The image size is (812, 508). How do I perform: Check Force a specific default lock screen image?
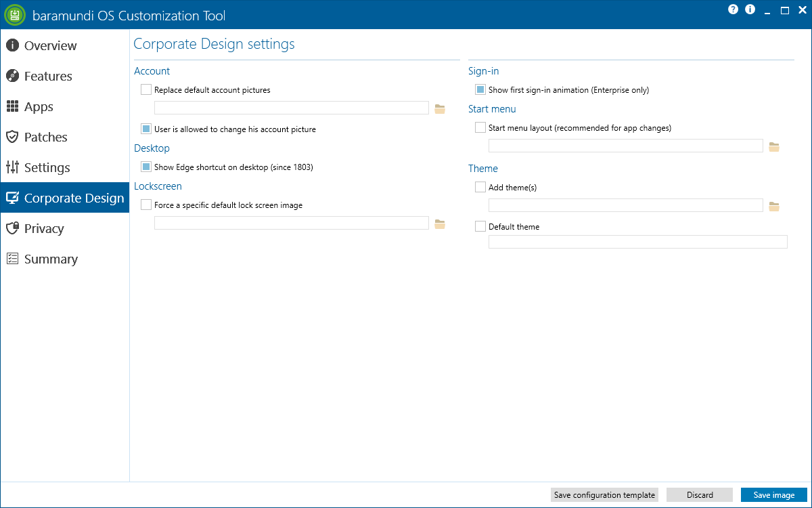tap(146, 205)
